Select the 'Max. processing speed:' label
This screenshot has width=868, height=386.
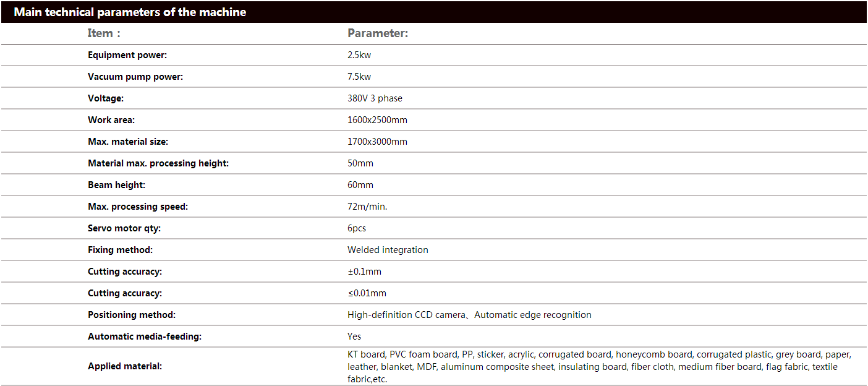tap(138, 207)
